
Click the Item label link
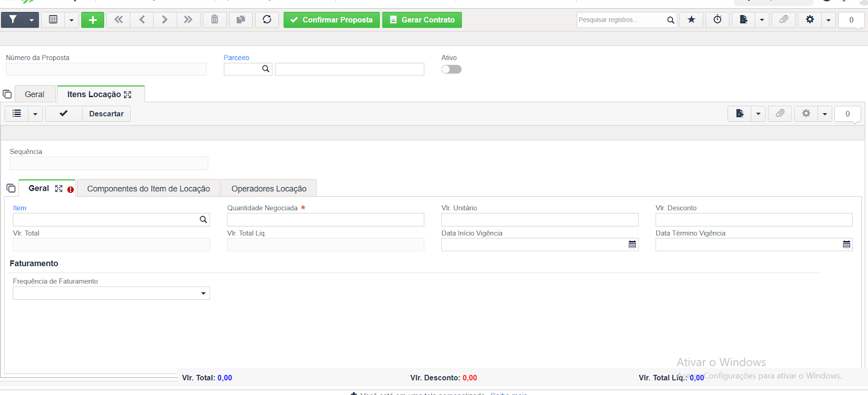tap(20, 208)
